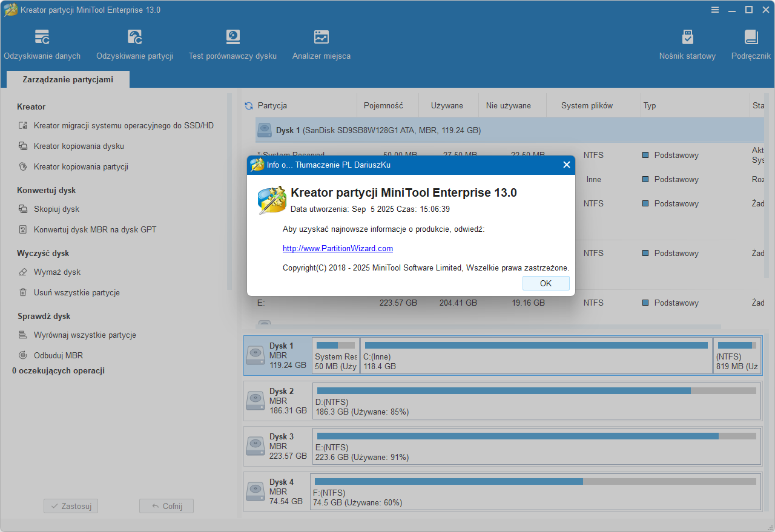Select the D:(NTFS) partition bar
The image size is (775, 532).
click(x=536, y=401)
